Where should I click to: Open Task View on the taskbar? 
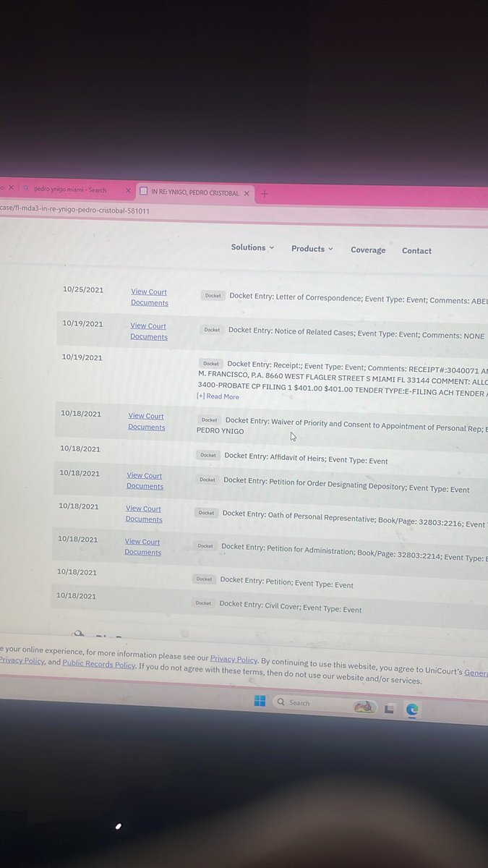[390, 707]
